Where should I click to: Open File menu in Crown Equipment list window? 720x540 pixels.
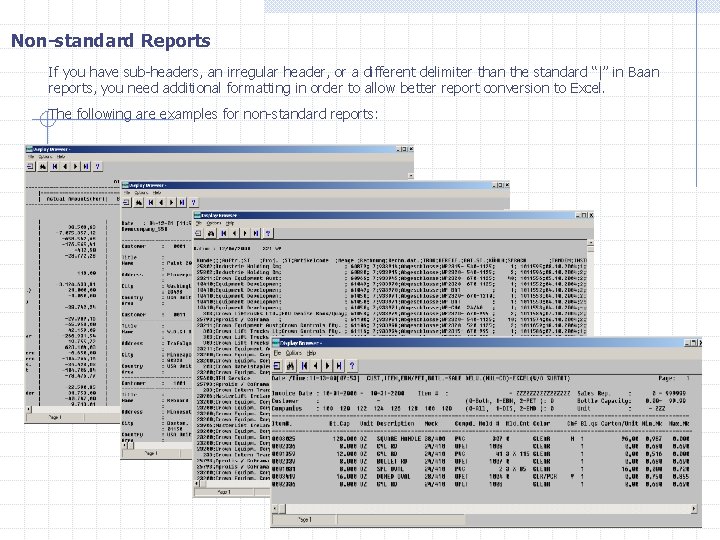tap(199, 223)
